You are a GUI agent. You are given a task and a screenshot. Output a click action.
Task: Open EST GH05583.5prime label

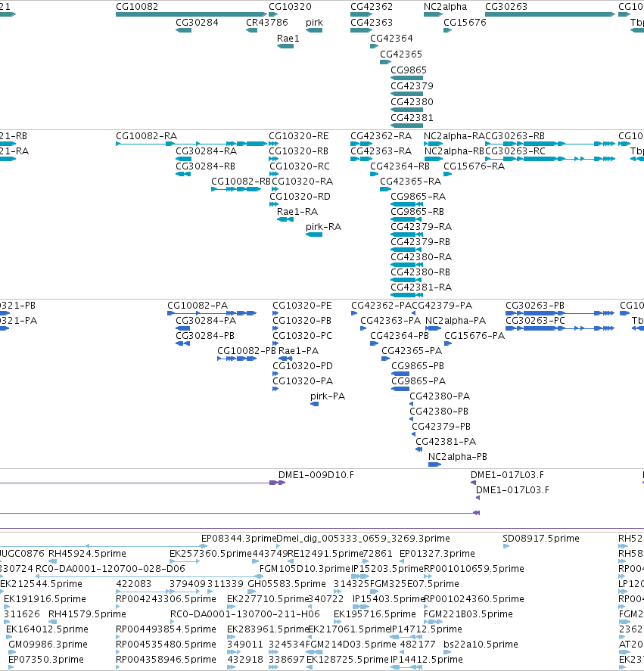coord(287,584)
